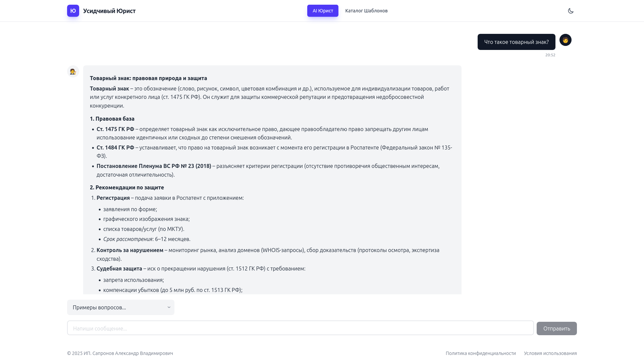Click the heading "Товарный знак: правовая природа и защита"
The image size is (644, 362).
[x=148, y=78]
